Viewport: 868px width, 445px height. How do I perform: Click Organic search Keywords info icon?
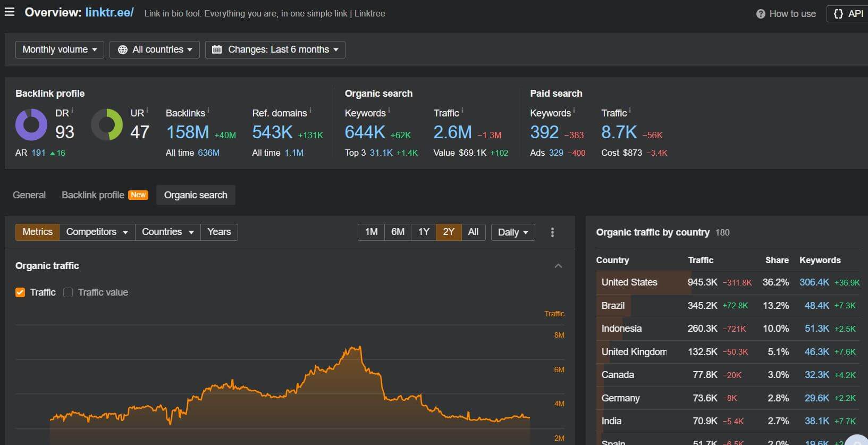pyautogui.click(x=389, y=111)
